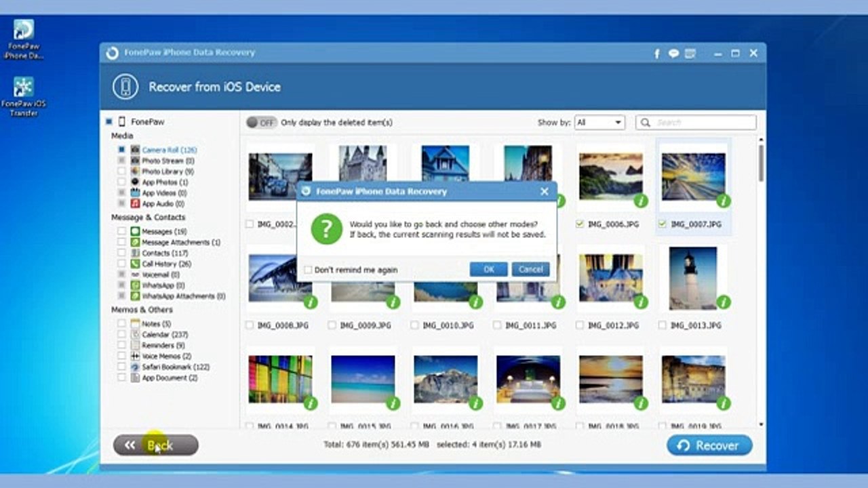Viewport: 868px width, 488px height.
Task: Check the IMG_0012.JPG checkbox
Action: 580,325
